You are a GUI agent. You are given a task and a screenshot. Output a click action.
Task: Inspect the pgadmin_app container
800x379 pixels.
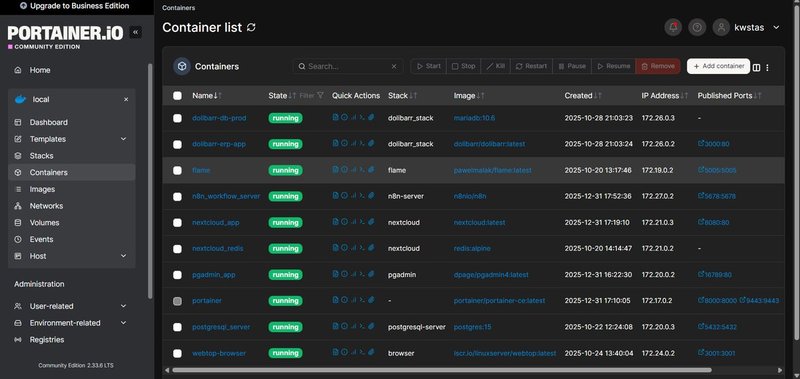pyautogui.click(x=344, y=274)
